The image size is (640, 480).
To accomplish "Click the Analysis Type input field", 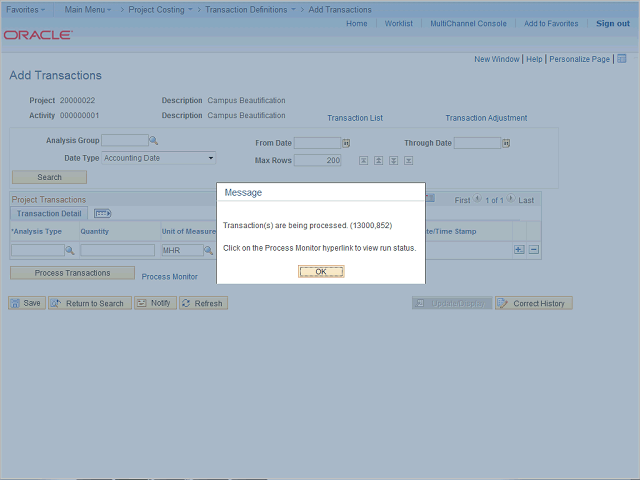I will (38, 250).
